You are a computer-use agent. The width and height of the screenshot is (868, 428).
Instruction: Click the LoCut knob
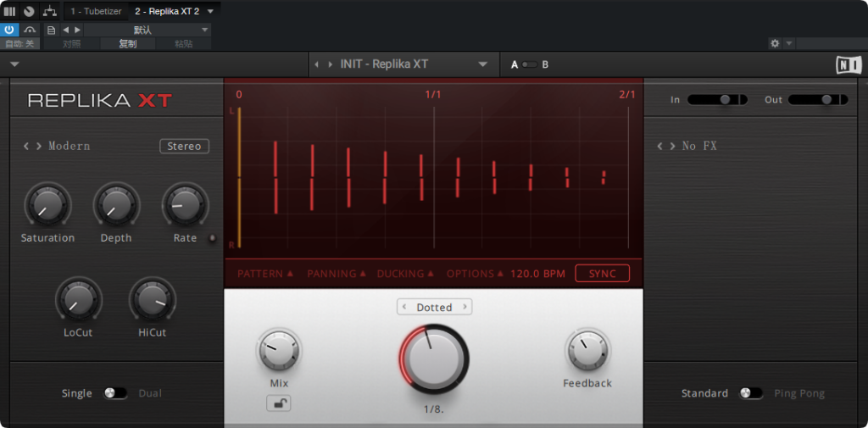[x=78, y=300]
